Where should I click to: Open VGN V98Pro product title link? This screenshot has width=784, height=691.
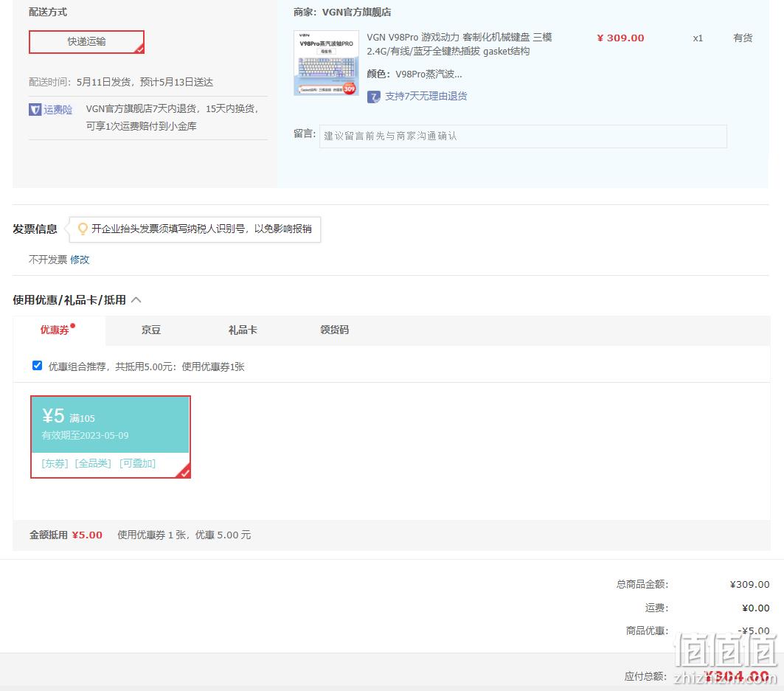(459, 44)
